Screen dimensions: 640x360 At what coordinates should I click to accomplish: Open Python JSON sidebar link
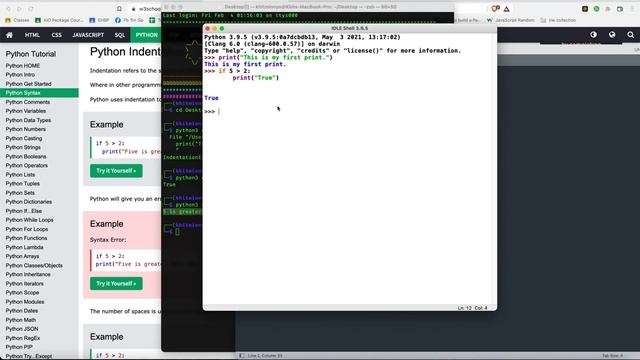pyautogui.click(x=22, y=329)
